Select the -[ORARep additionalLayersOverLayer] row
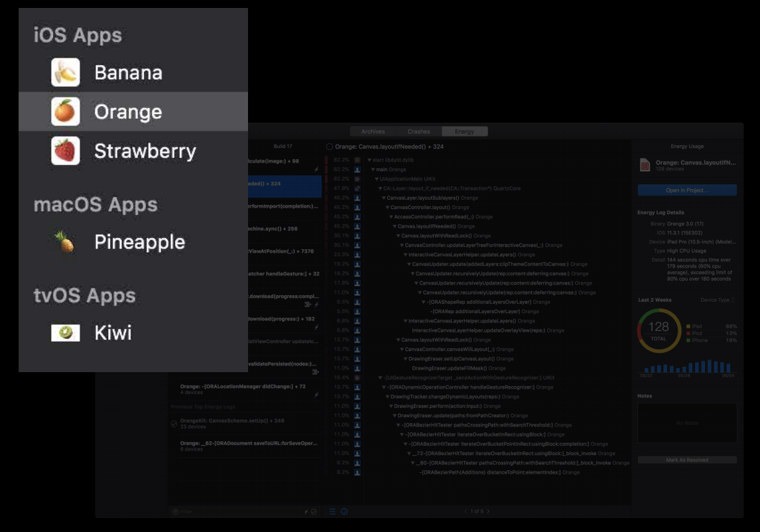The height and width of the screenshot is (532, 760). (485, 311)
